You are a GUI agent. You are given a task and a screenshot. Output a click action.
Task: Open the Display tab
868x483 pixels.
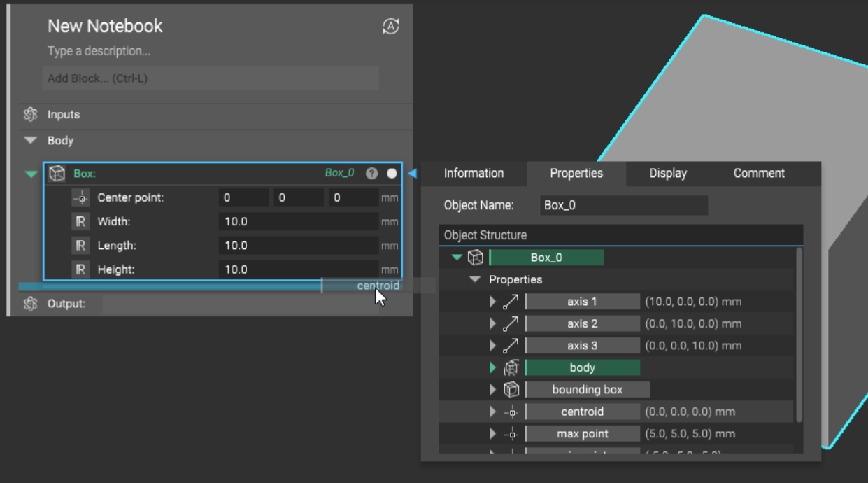668,174
